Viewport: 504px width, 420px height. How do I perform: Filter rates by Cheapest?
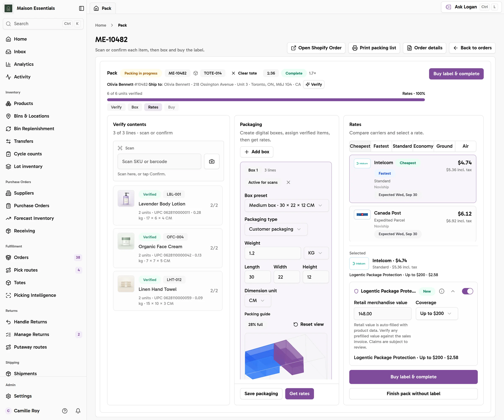[360, 146]
